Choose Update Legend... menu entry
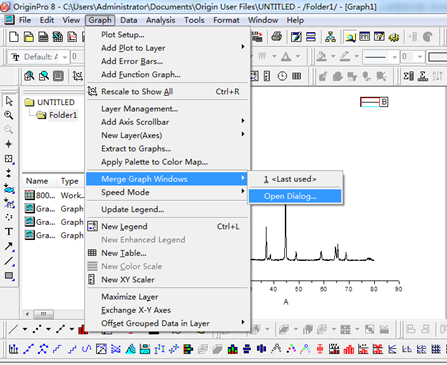 click(167, 209)
